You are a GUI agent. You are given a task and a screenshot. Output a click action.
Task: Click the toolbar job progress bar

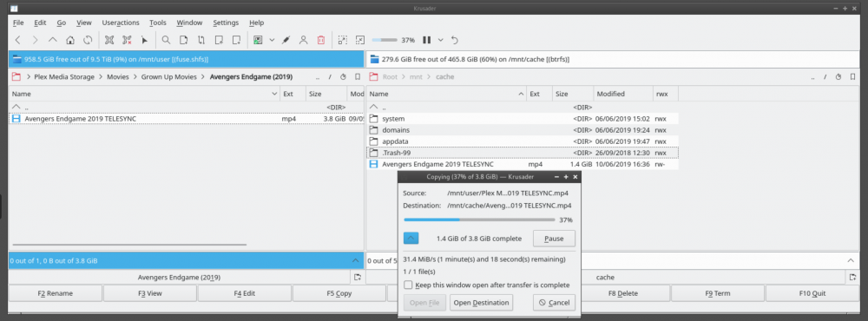pos(385,40)
